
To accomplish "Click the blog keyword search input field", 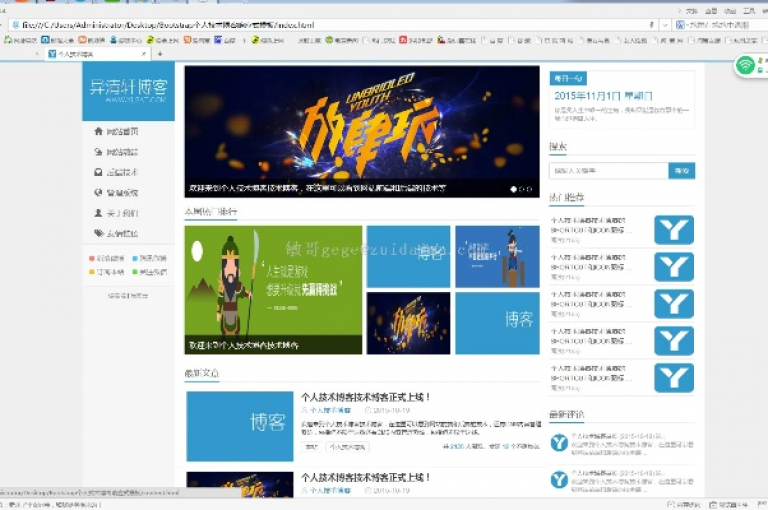I will pyautogui.click(x=609, y=170).
